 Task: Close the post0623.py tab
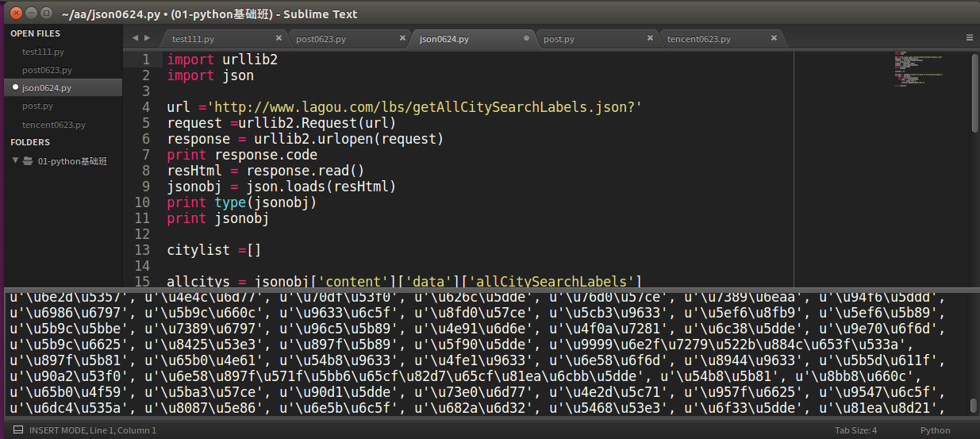point(402,38)
